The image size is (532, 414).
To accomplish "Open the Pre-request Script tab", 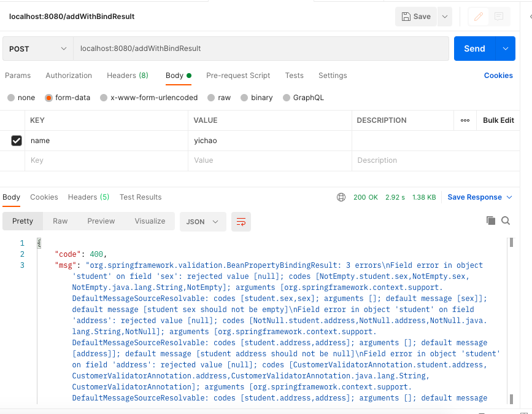I will pos(238,76).
